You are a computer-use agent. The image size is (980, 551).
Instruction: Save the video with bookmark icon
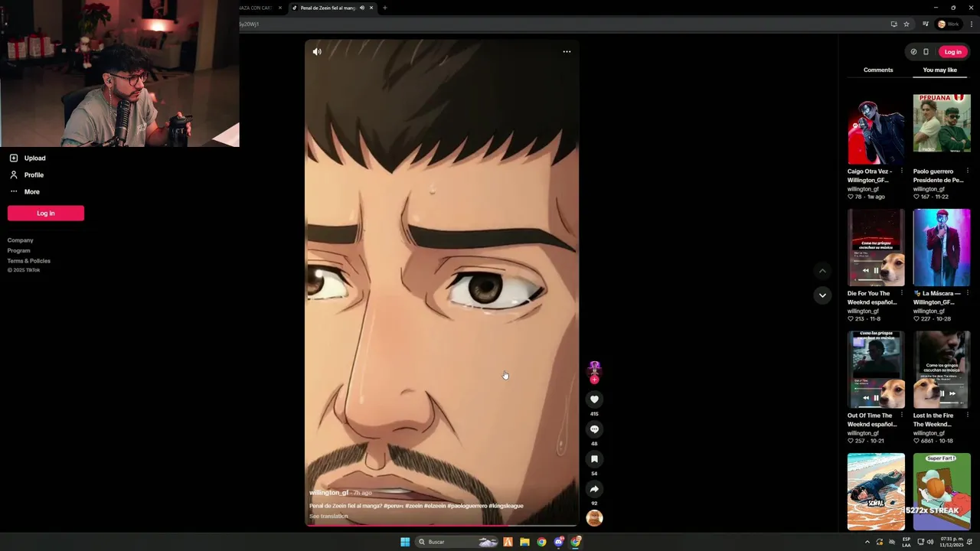pyautogui.click(x=594, y=459)
